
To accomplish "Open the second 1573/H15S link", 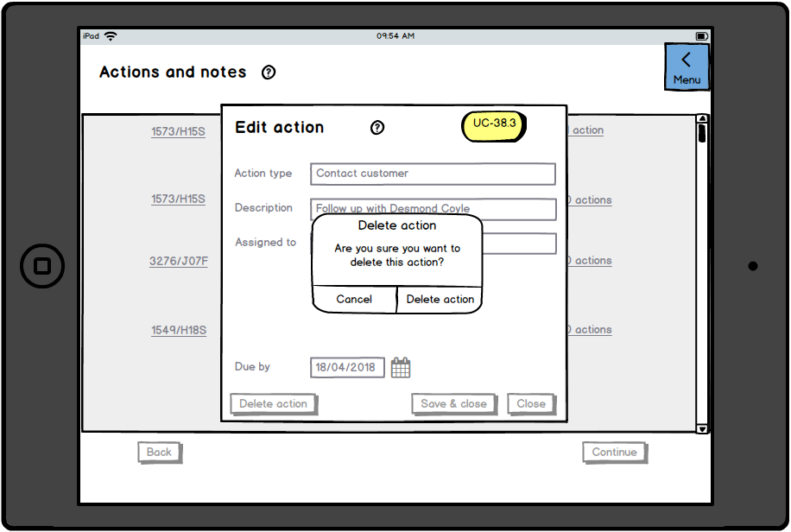I will click(x=178, y=199).
